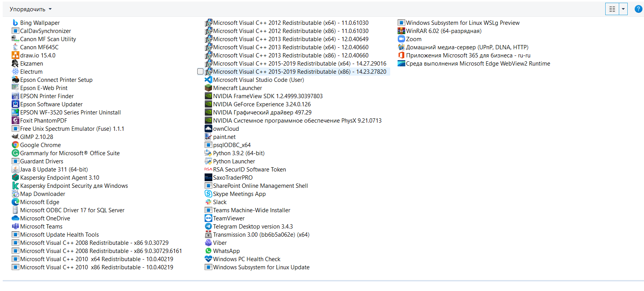The image size is (644, 291).
Task: Click the Grammarly green icon
Action: (15, 153)
